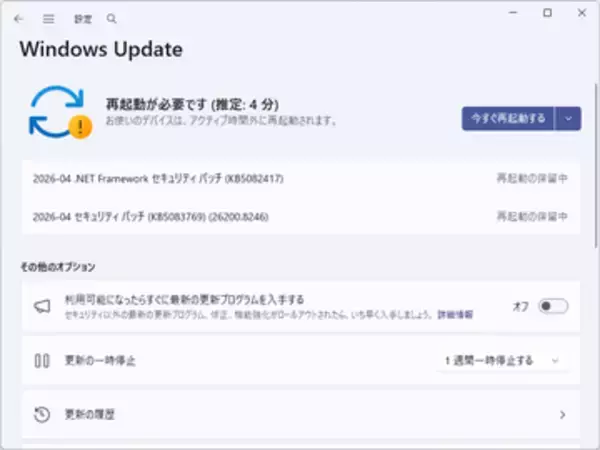The height and width of the screenshot is (450, 600).
Task: Toggle get latest updates switch
Action: point(553,306)
